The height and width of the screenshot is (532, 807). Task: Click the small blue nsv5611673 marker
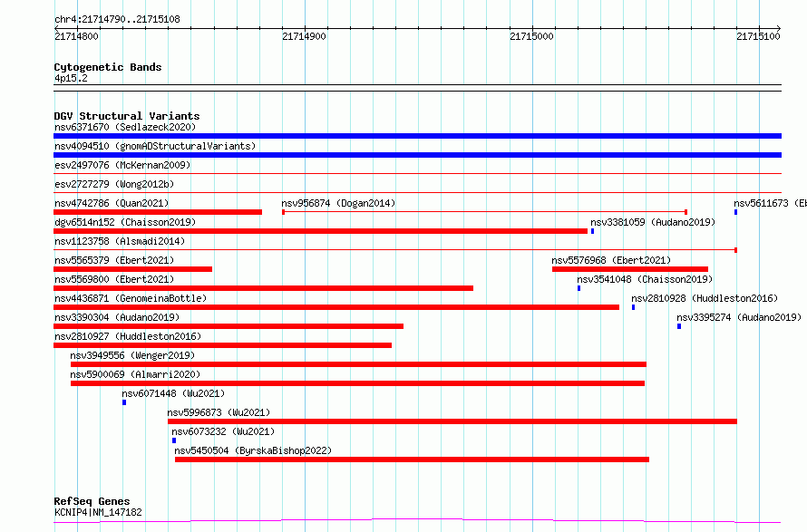coord(736,212)
